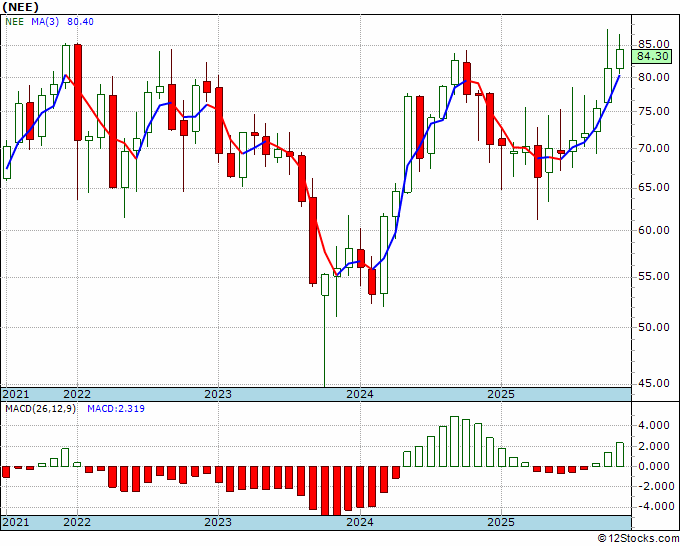This screenshot has width=680, height=546.
Task: Click 2025 on the MACD timeline
Action: 501,522
